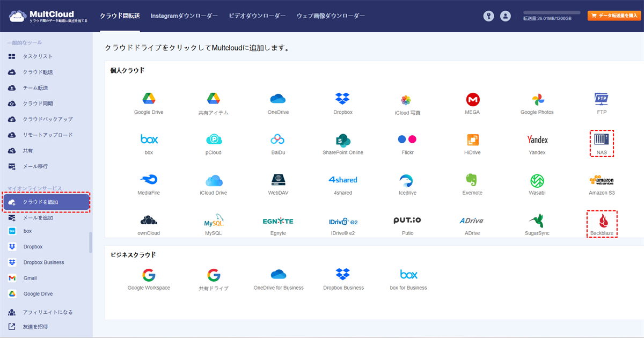Pick the Flickr icon

tap(407, 139)
